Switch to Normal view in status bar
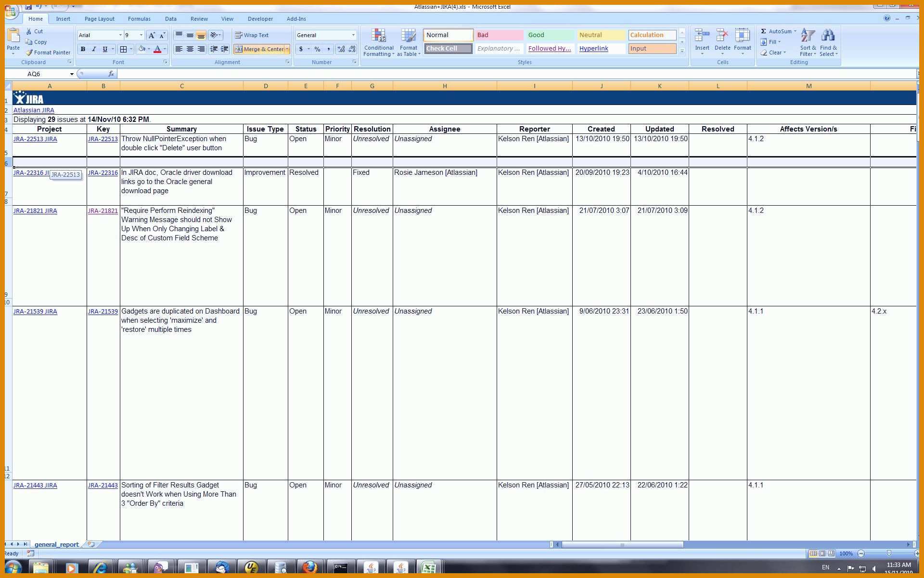 (x=813, y=553)
